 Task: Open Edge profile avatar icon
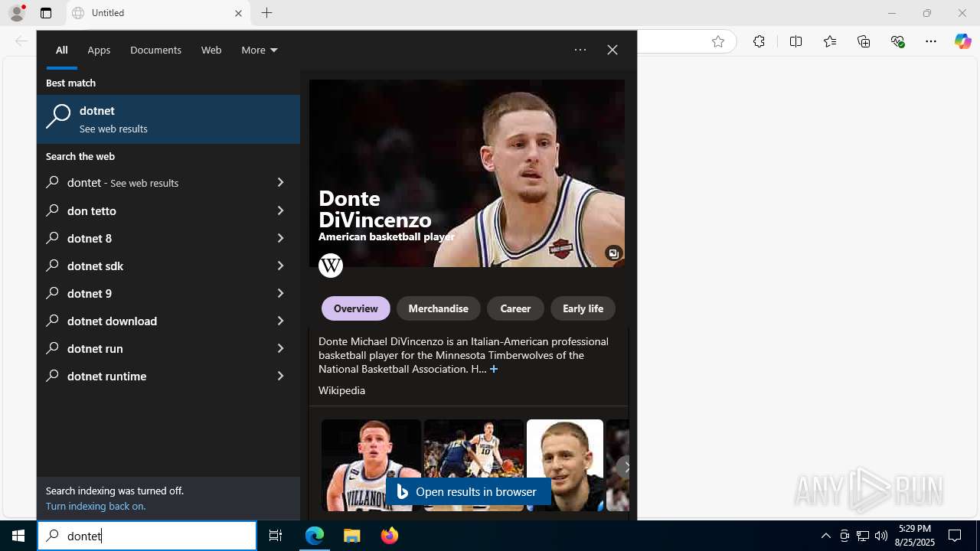(x=17, y=13)
